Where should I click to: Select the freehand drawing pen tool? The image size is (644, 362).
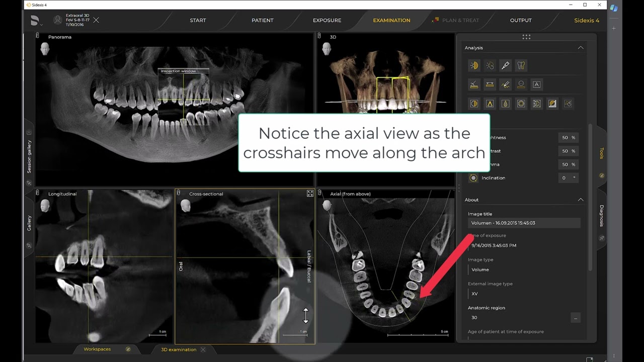point(506,84)
